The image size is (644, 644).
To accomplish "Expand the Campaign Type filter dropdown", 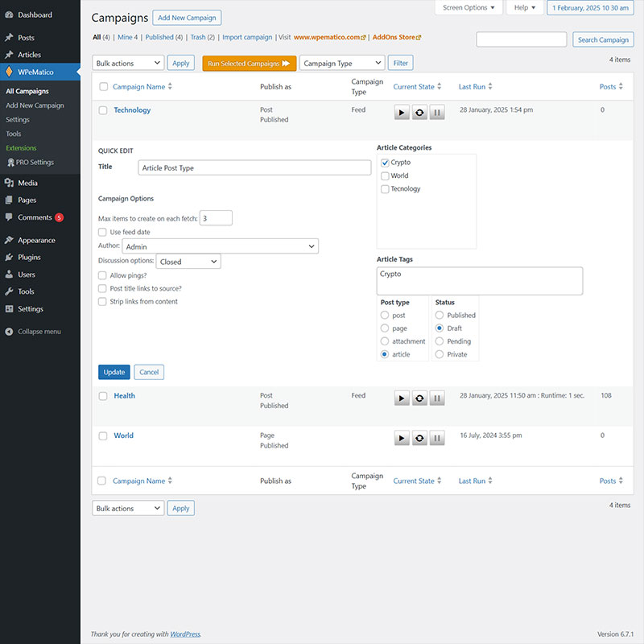I will coord(342,63).
